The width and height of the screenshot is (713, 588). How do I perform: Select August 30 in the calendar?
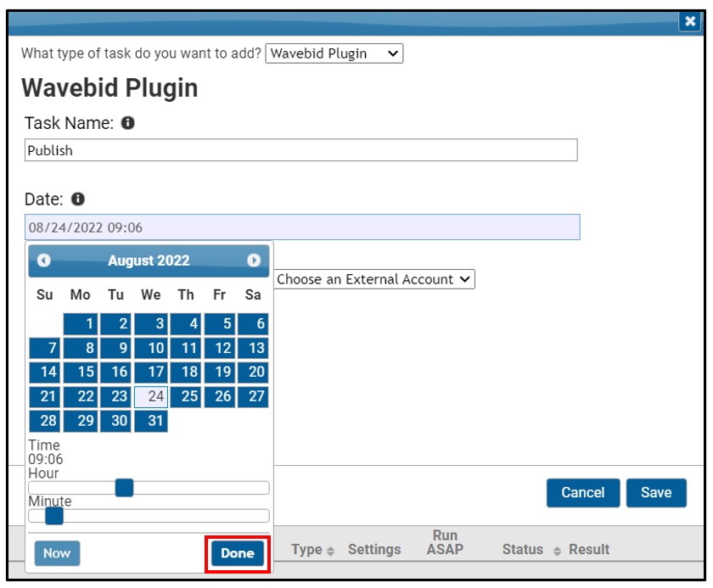(116, 421)
